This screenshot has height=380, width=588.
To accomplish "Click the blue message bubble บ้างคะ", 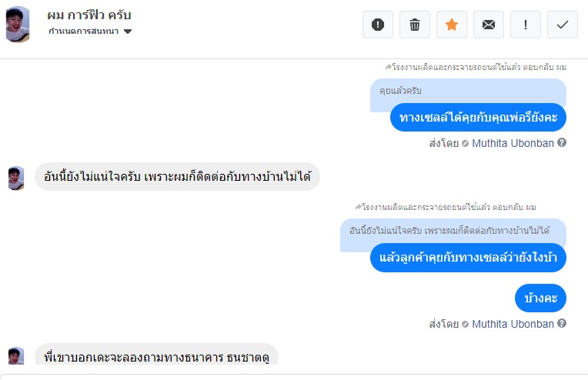I will [x=541, y=298].
